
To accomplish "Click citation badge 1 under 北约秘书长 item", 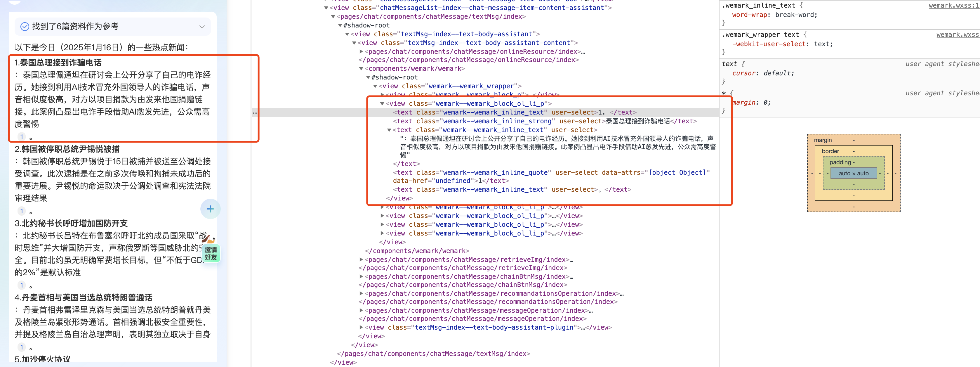I will (22, 285).
